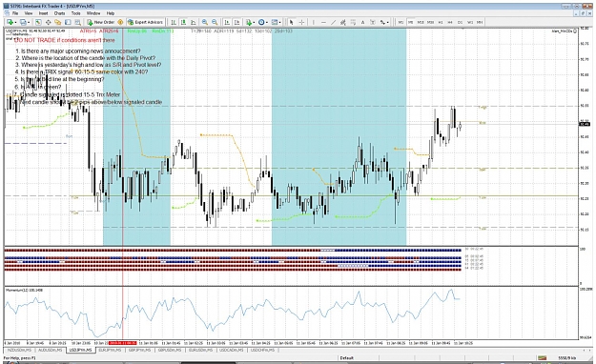Toggle the Auto Scroll chart icon

point(227,22)
